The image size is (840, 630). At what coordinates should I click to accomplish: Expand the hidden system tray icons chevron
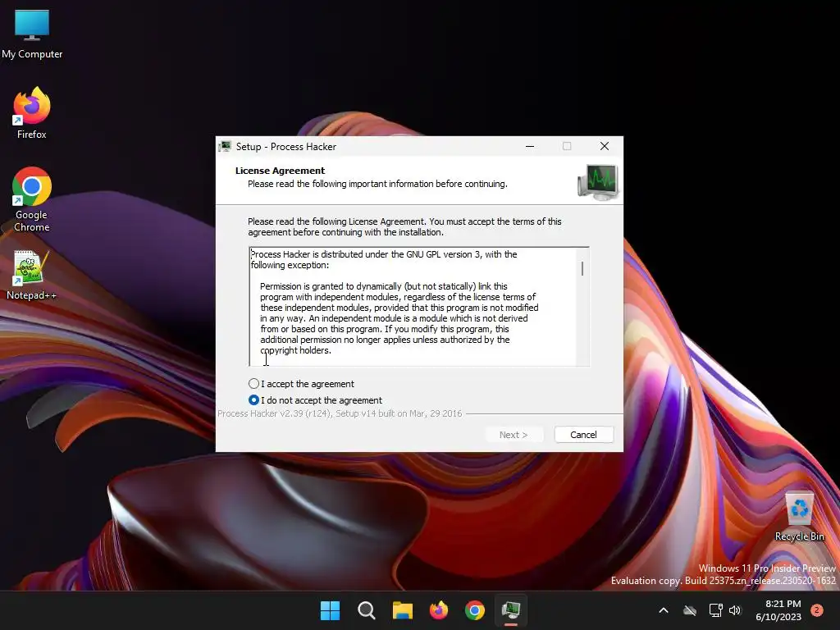[663, 610]
